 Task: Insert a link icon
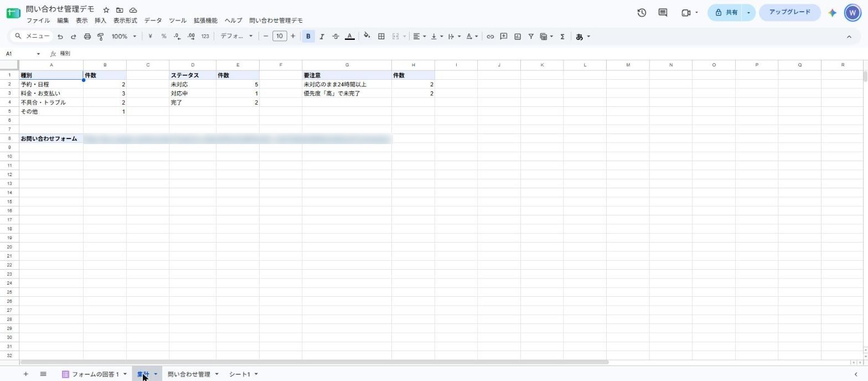coord(490,37)
